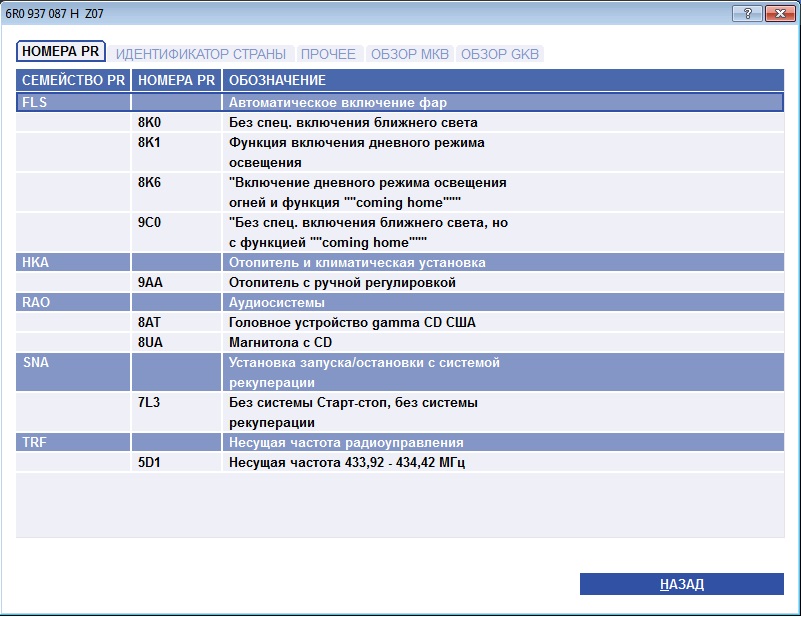801x617 pixels.
Task: Close the PR numbers dialog window
Action: pos(777,14)
